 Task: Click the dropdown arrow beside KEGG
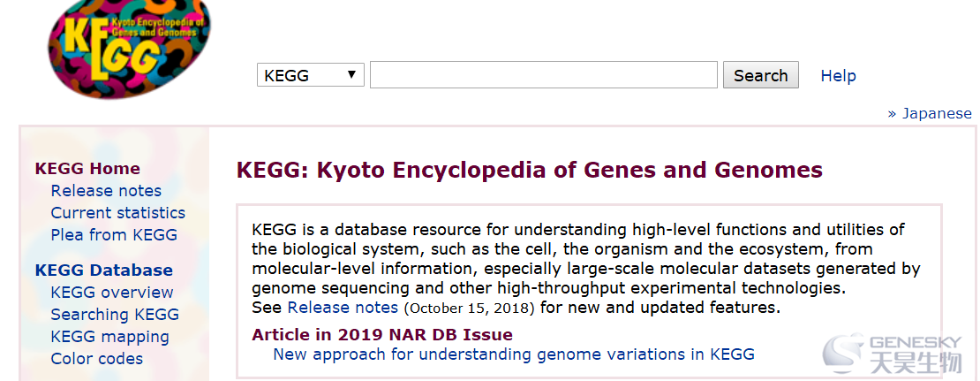point(352,74)
